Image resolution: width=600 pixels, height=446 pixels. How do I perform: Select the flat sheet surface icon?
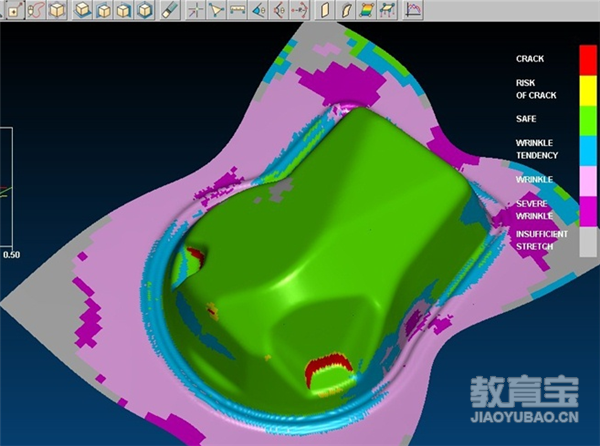tap(324, 10)
